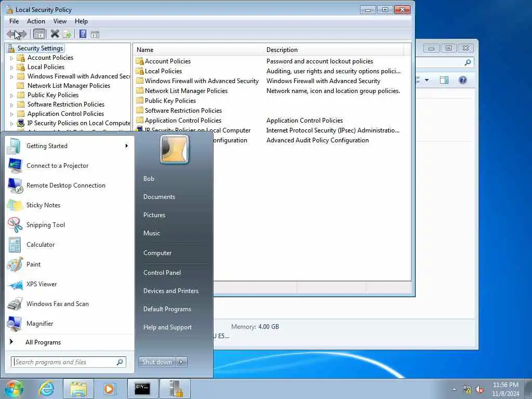Open All Programs list
Viewport: 532px width, 399px height.
coord(43,342)
